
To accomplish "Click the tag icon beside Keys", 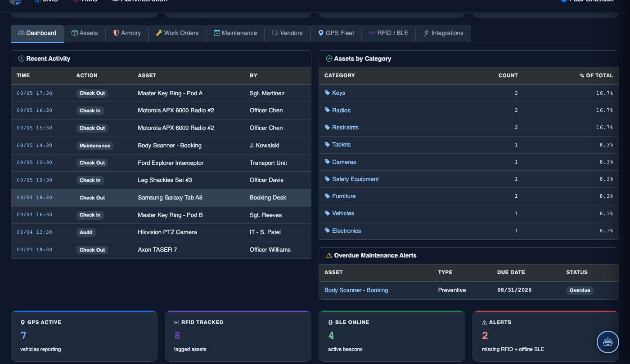I will coord(327,93).
